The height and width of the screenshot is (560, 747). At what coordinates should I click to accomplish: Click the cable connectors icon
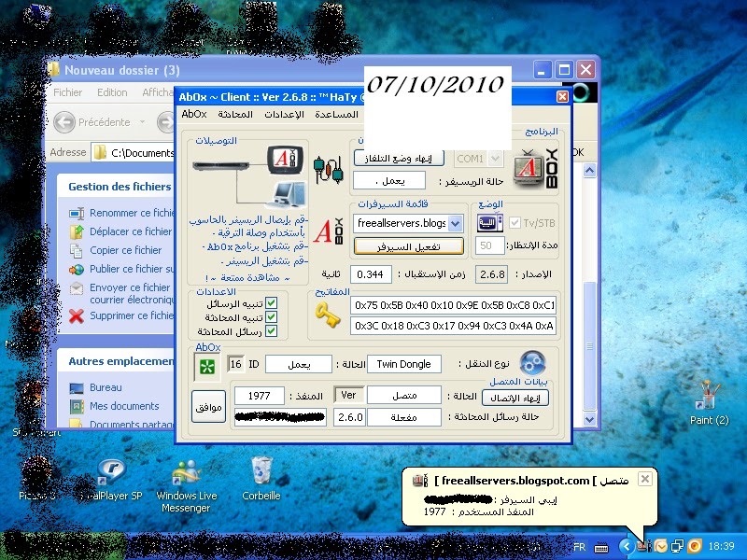(x=329, y=170)
